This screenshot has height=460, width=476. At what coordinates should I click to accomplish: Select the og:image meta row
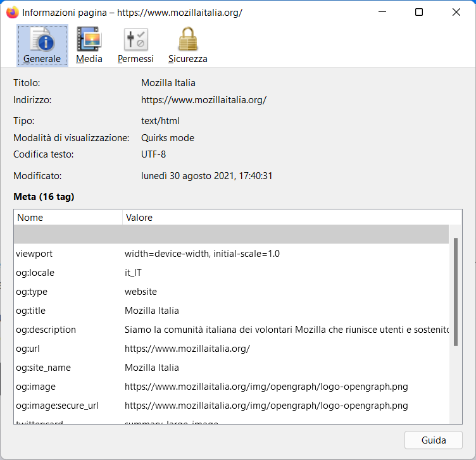point(231,387)
